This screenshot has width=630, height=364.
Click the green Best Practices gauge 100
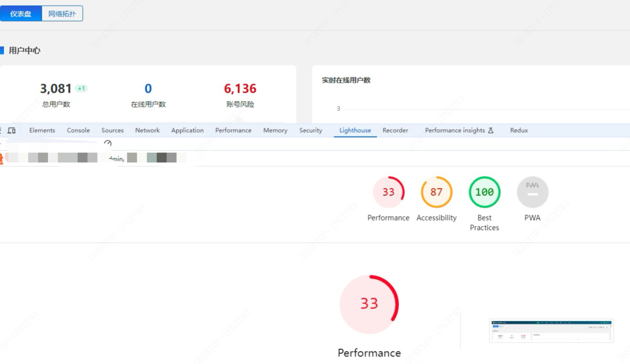click(484, 192)
